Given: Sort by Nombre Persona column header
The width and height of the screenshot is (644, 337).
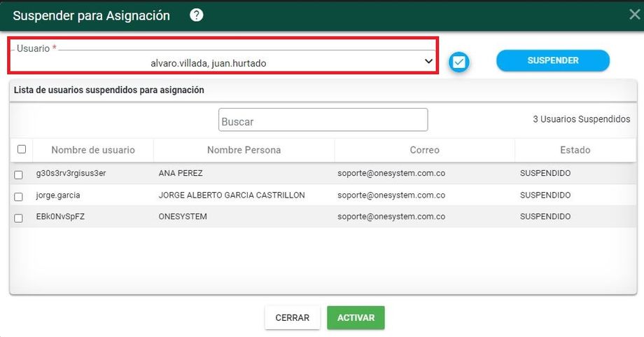Looking at the screenshot, I should tap(244, 150).
